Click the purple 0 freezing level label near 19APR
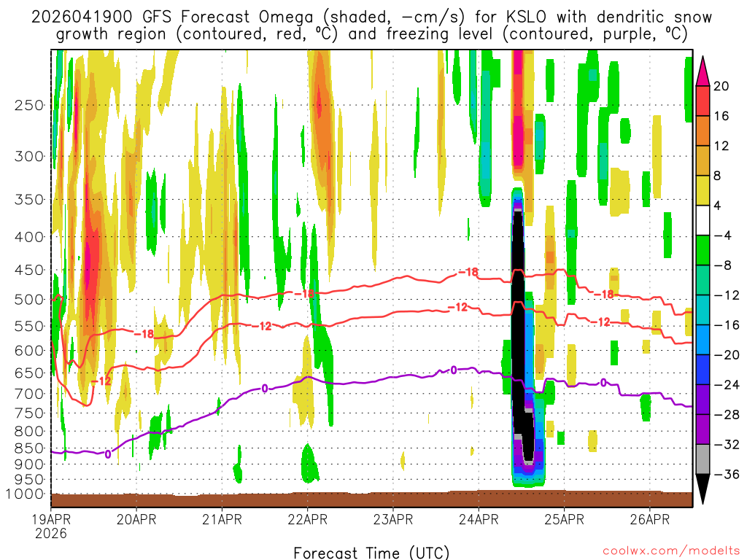This screenshot has width=747, height=560. point(108,454)
